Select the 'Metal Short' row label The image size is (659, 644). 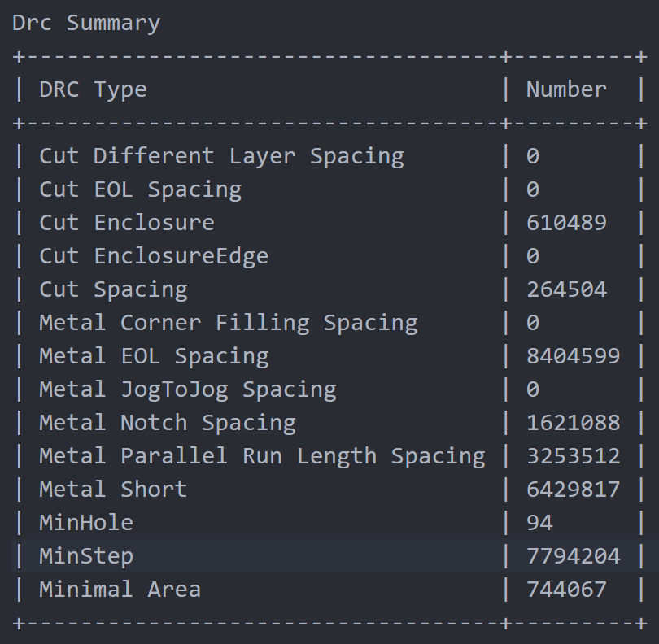(x=113, y=490)
